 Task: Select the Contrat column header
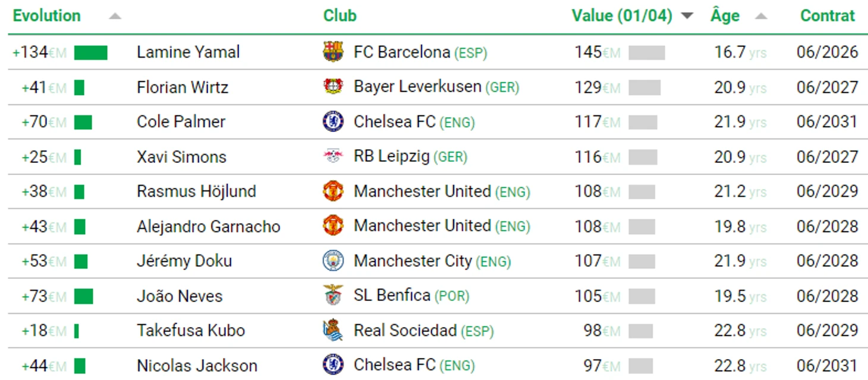pyautogui.click(x=828, y=16)
